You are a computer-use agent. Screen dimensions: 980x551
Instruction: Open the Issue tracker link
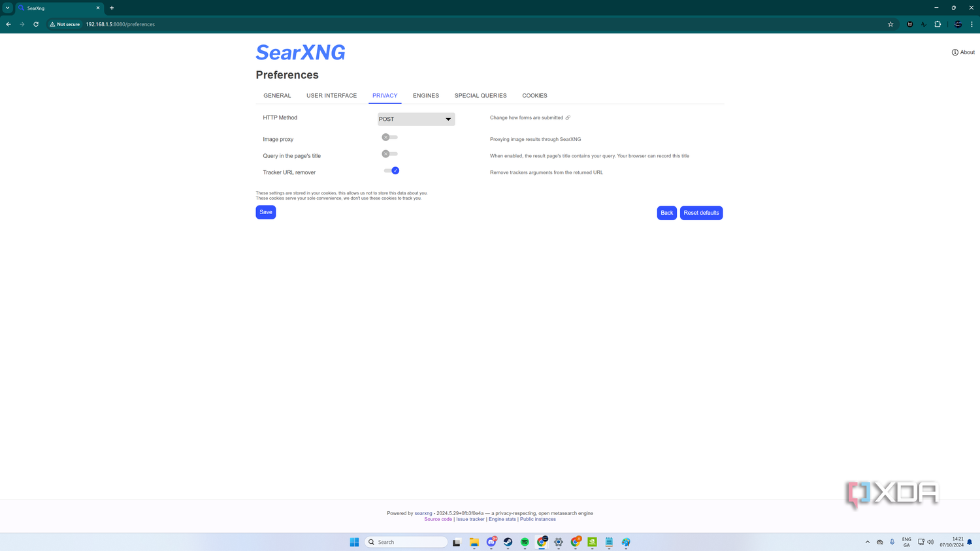(x=470, y=519)
